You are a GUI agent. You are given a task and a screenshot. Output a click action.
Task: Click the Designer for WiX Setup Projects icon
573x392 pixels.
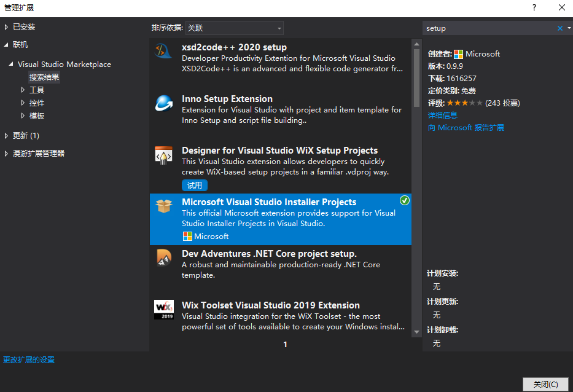click(x=163, y=156)
